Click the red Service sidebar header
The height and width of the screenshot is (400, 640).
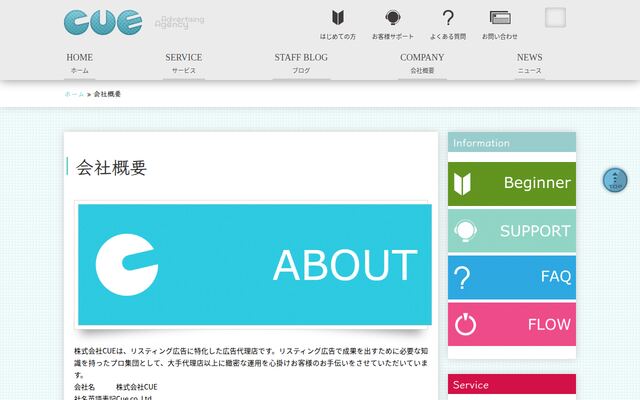point(512,384)
